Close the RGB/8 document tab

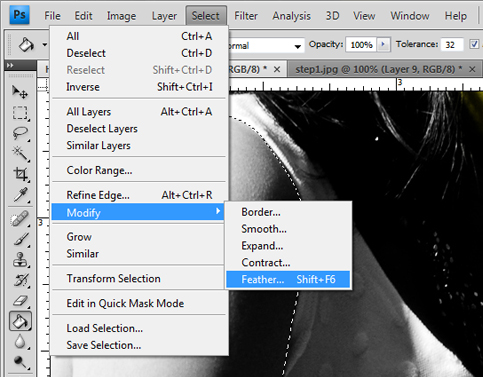277,69
